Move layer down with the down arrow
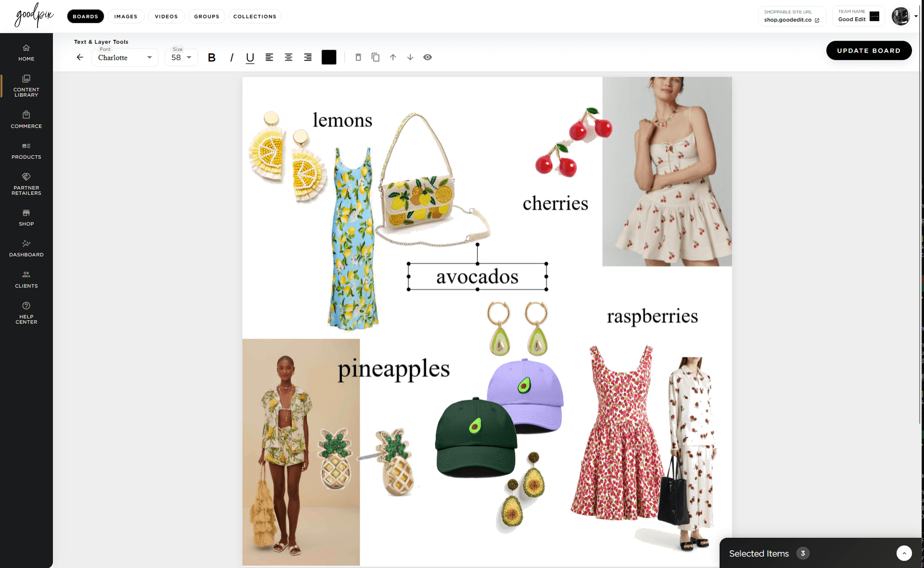Screen dimensions: 924x568 click(410, 57)
